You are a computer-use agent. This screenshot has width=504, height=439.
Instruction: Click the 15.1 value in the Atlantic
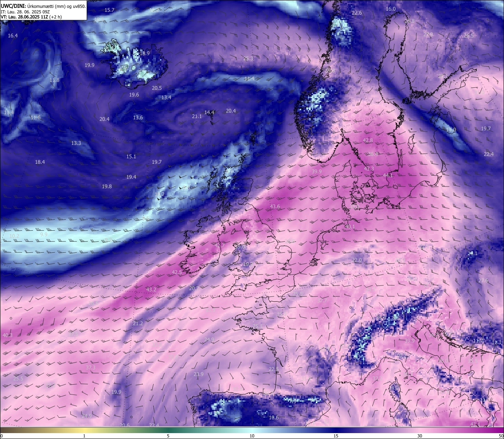(131, 157)
